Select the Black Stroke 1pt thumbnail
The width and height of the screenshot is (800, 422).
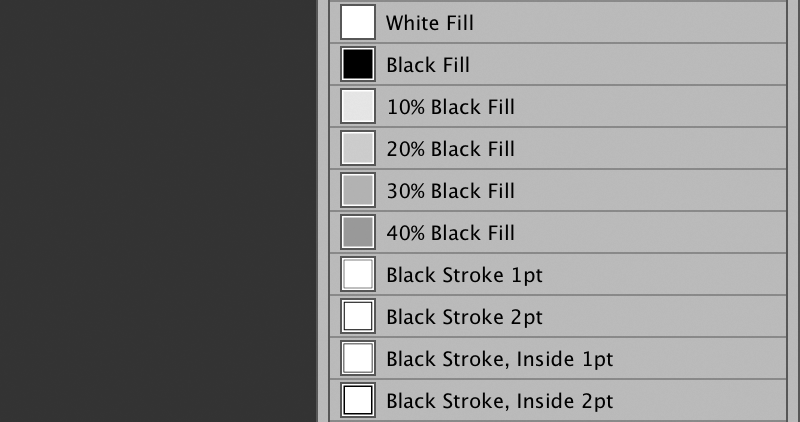coord(358,274)
